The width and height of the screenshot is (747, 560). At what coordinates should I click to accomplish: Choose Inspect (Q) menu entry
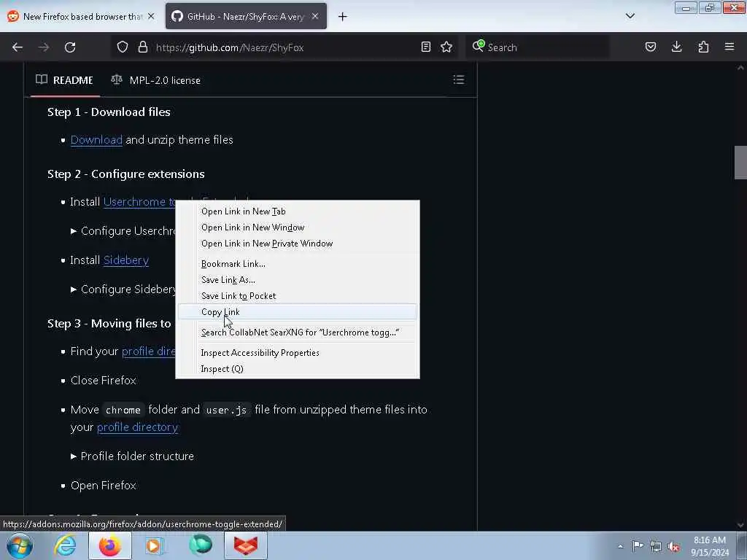[298, 369]
